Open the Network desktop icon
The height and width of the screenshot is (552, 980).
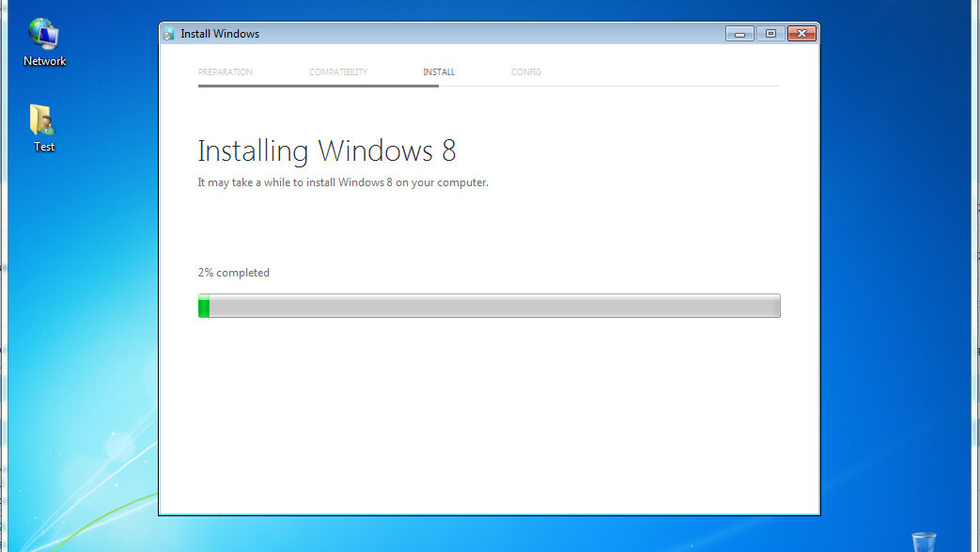44,42
